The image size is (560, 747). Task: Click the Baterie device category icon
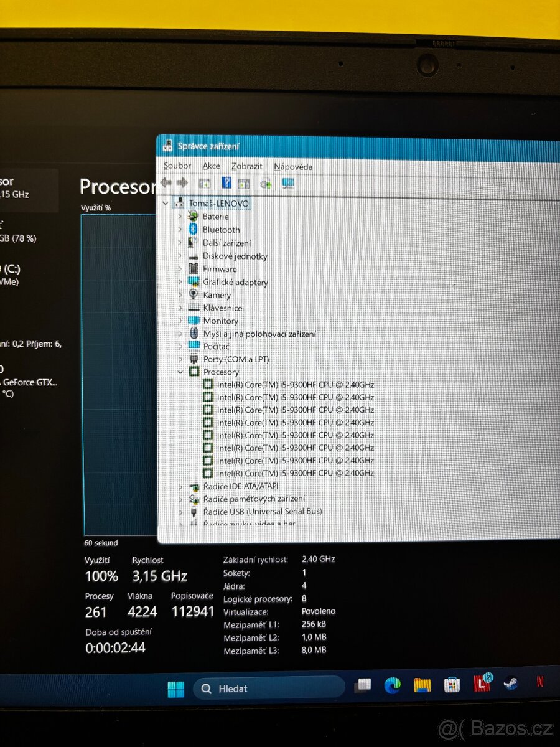193,217
